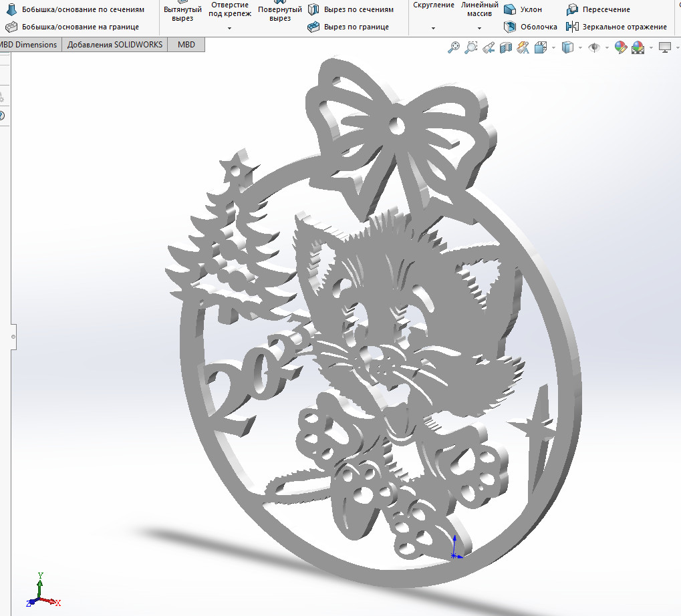681x616 pixels.
Task: Click View Settings monitor icon
Action: pos(665,47)
